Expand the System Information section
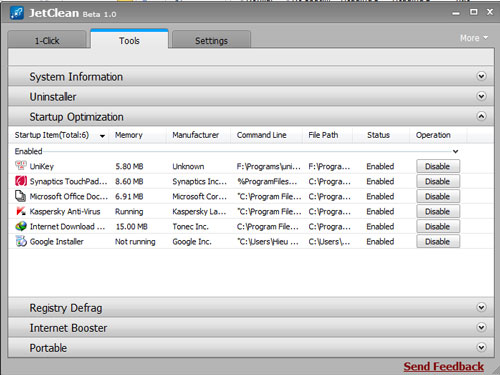500x375 pixels. tap(481, 76)
